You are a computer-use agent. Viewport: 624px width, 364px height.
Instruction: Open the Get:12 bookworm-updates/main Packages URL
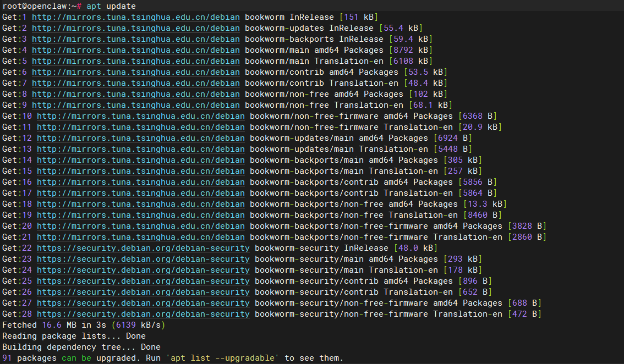(x=141, y=138)
